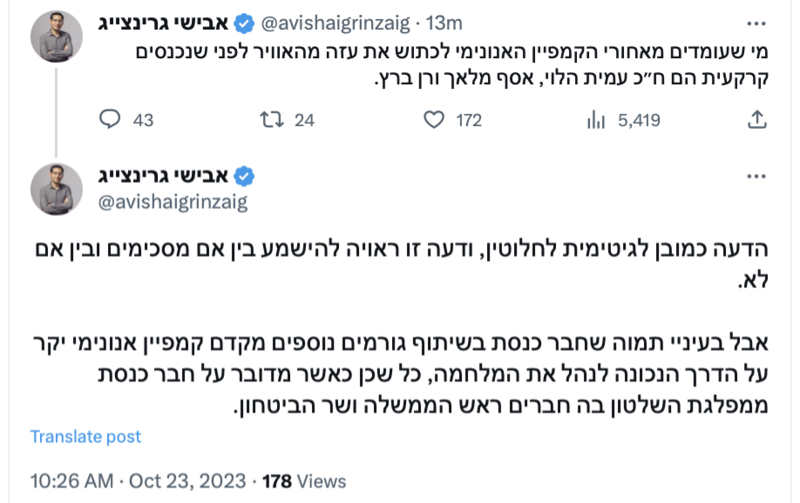Click Translate post link
800x503 pixels.
[86, 437]
